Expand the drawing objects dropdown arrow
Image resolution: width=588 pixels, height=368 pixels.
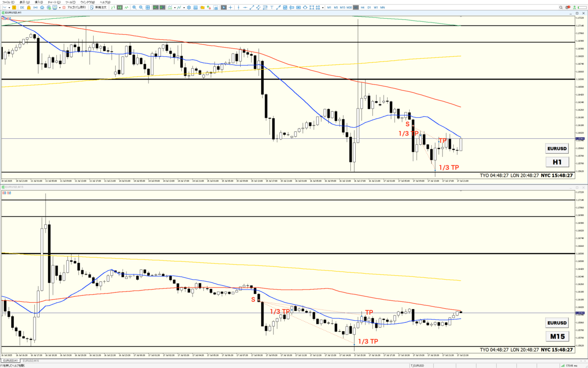pos(322,7)
